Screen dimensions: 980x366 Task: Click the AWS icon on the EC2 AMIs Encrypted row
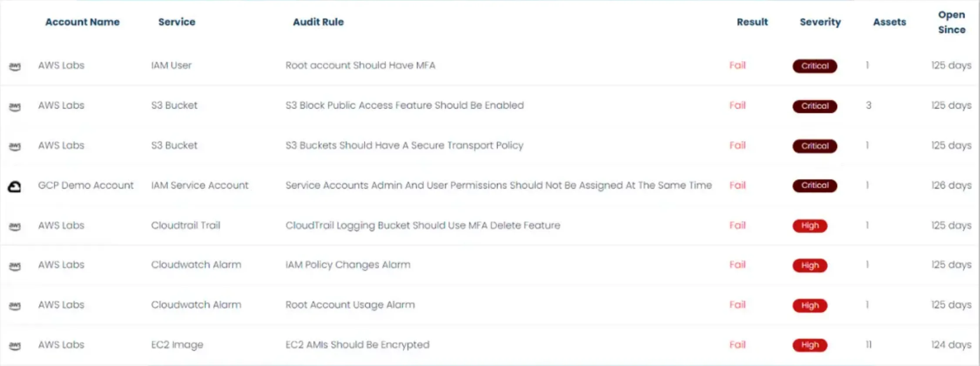[15, 346]
